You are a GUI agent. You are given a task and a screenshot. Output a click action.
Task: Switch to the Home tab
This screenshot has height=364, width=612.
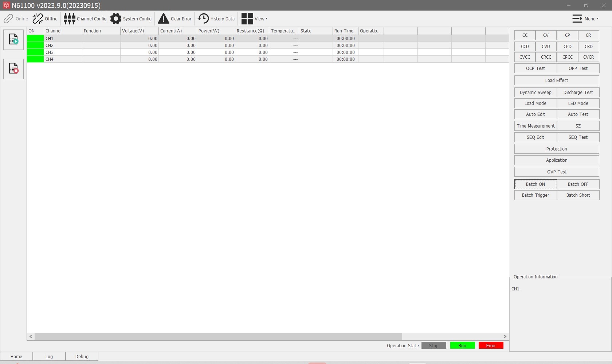[16, 356]
